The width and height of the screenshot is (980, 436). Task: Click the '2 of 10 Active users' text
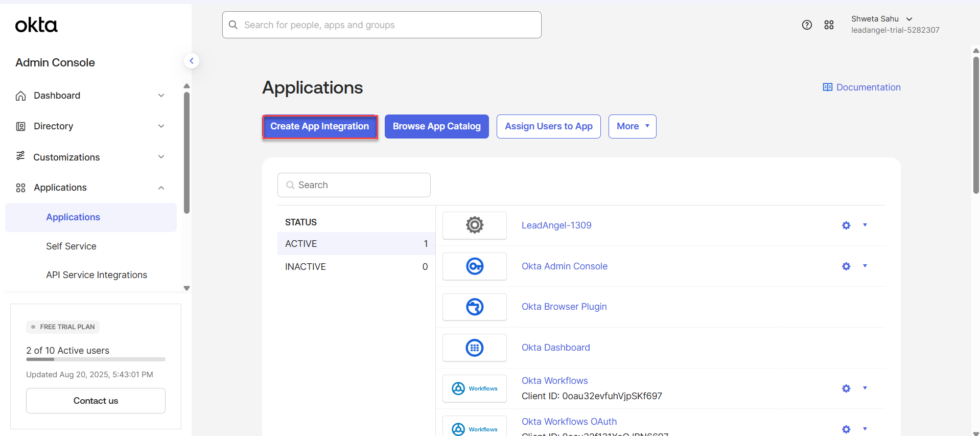click(x=68, y=351)
